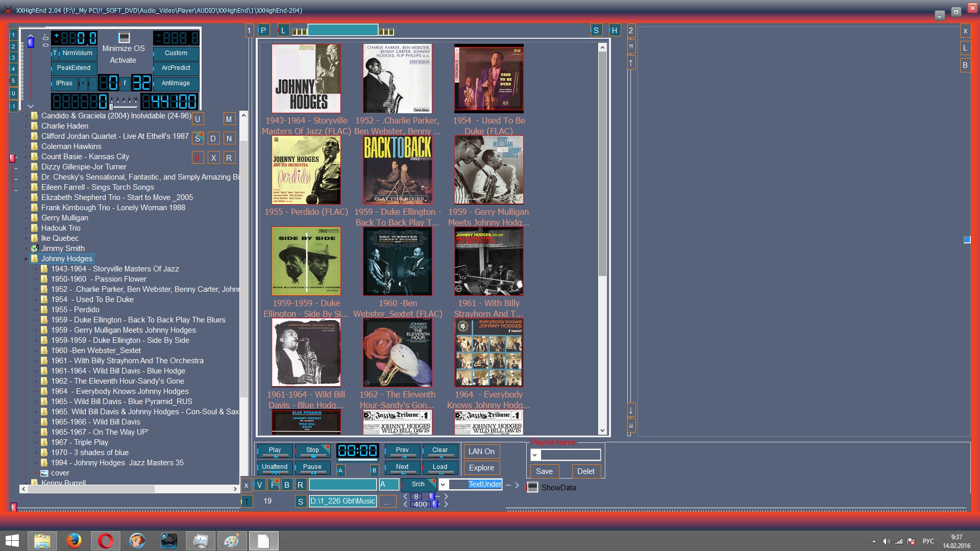This screenshot has height=551, width=980.
Task: Click the D button beside the folder tree
Action: click(x=213, y=138)
